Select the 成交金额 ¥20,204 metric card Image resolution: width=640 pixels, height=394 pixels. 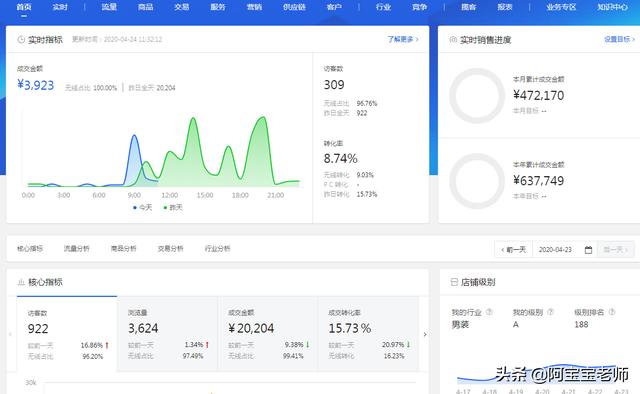(x=268, y=334)
